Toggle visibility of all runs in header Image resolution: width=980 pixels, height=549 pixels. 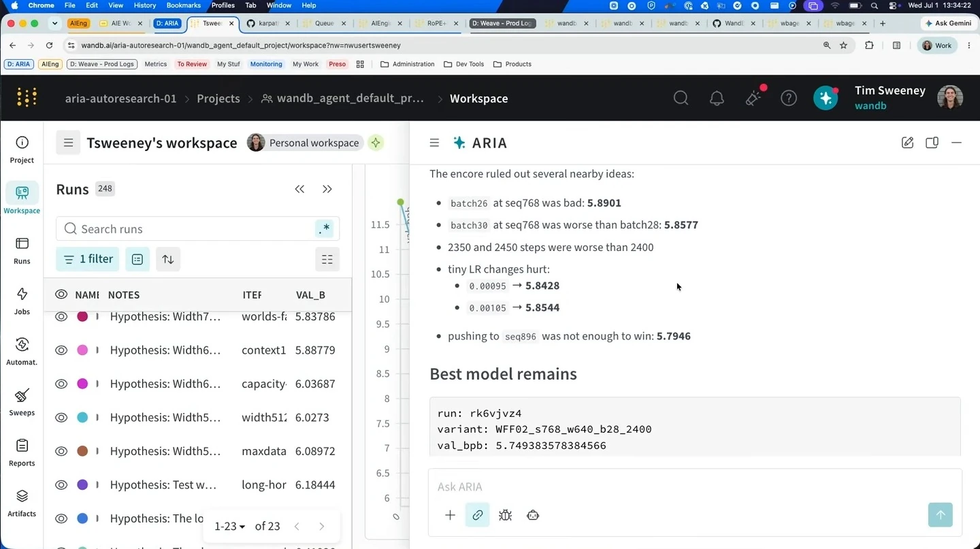tap(61, 295)
